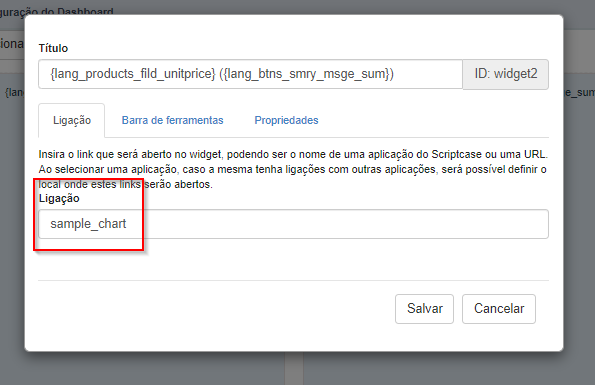Image resolution: width=595 pixels, height=385 pixels.
Task: Click the Salvar button
Action: click(424, 309)
